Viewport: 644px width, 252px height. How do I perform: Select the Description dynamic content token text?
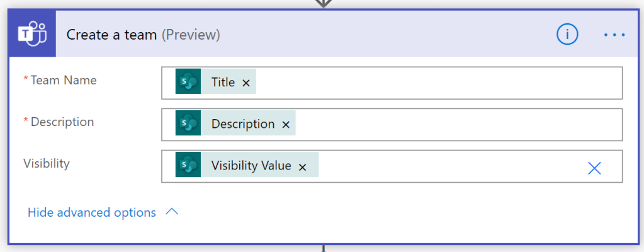tap(242, 124)
